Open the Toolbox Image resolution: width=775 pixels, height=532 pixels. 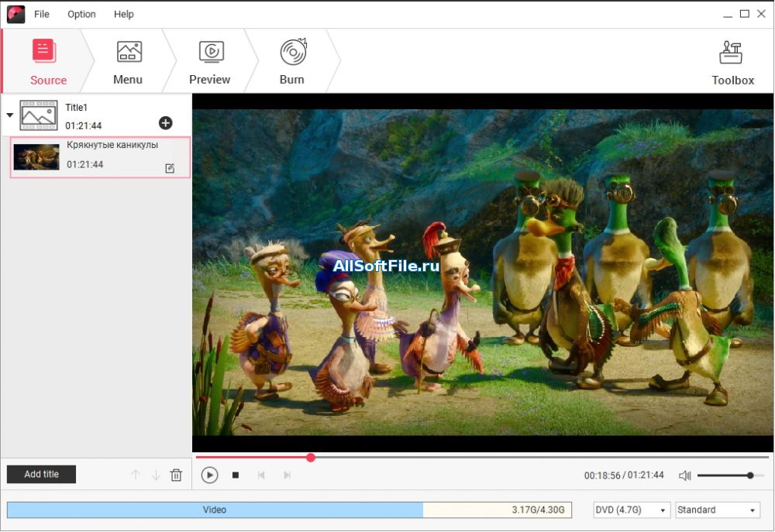point(732,62)
